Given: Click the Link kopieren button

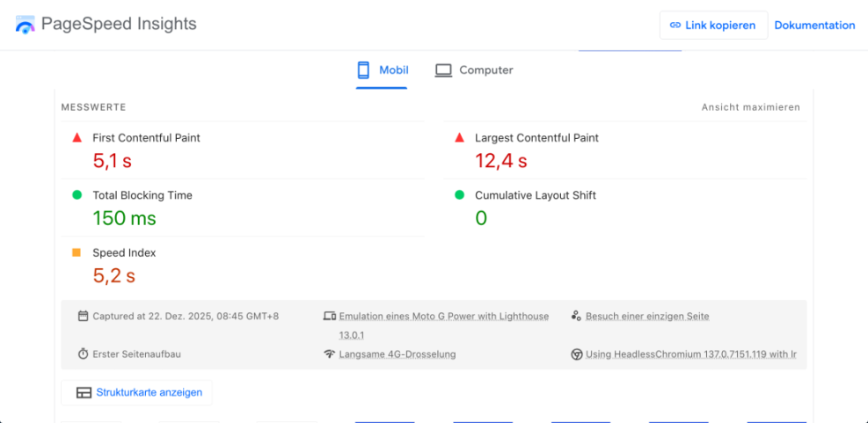Looking at the screenshot, I should [713, 25].
